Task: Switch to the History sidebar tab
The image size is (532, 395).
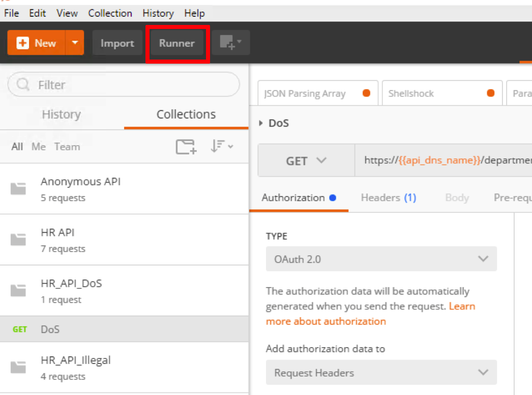Action: point(62,114)
